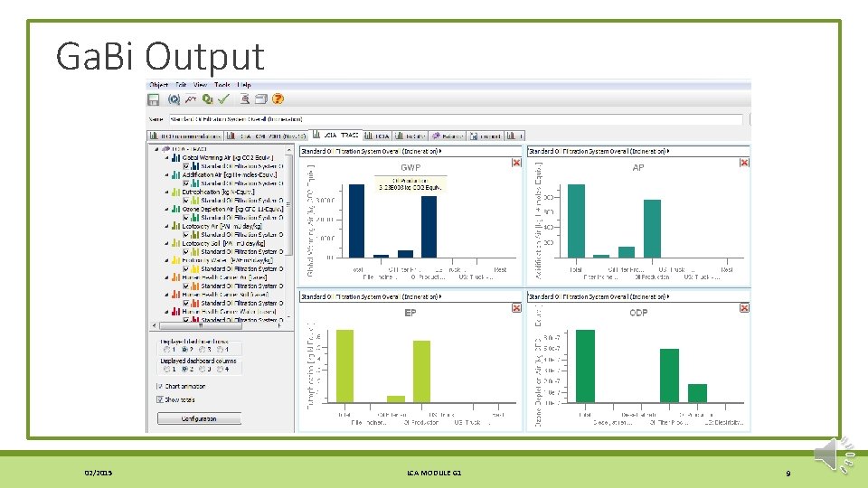Toggle Standard Oil Filtration checkbox under Global Warming Air

186,166
